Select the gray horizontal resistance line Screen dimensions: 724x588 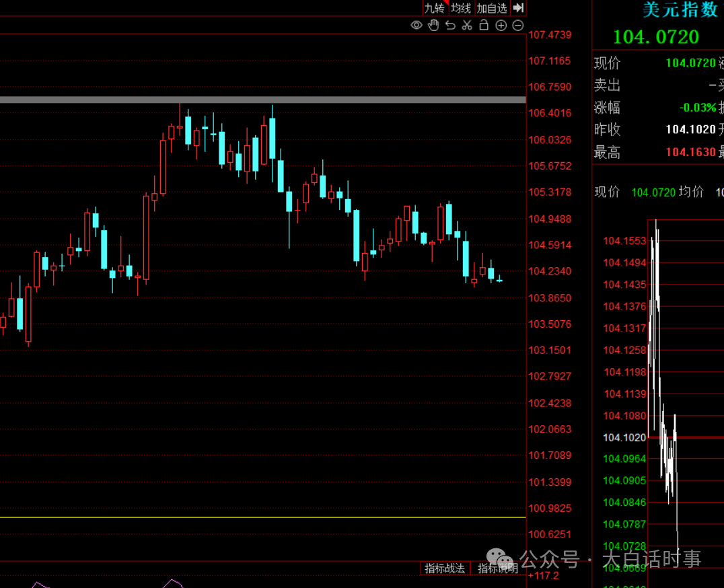262,100
